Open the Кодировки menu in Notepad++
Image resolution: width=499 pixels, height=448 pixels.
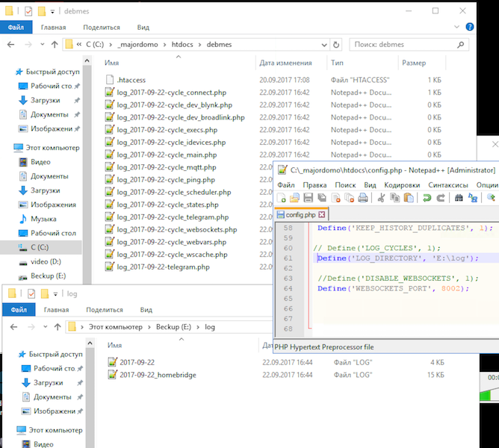point(401,184)
